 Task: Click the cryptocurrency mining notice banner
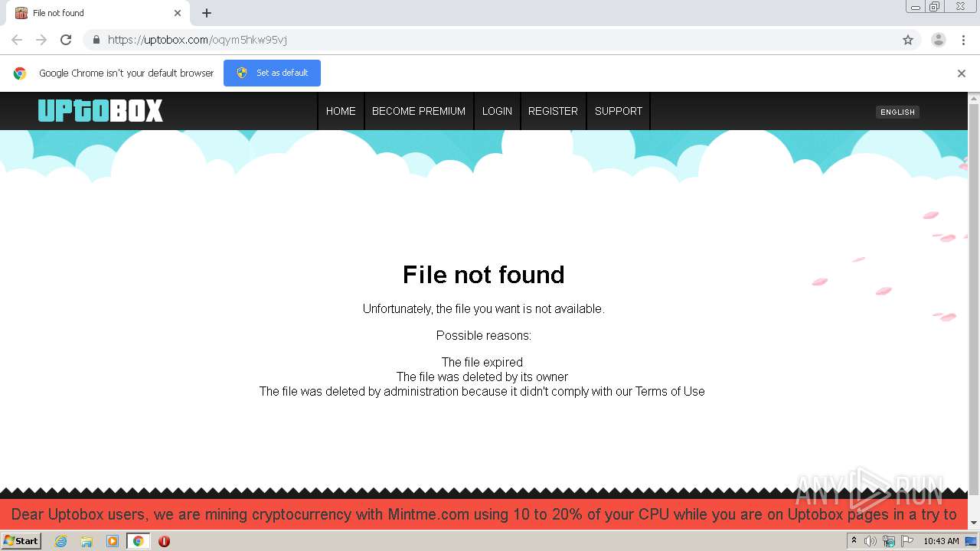[x=484, y=514]
